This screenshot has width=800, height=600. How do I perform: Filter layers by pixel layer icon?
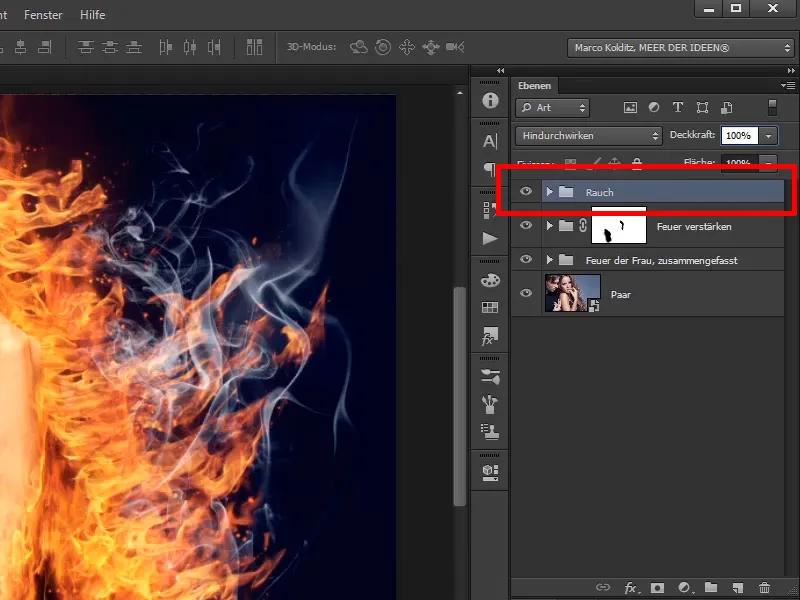pos(630,108)
